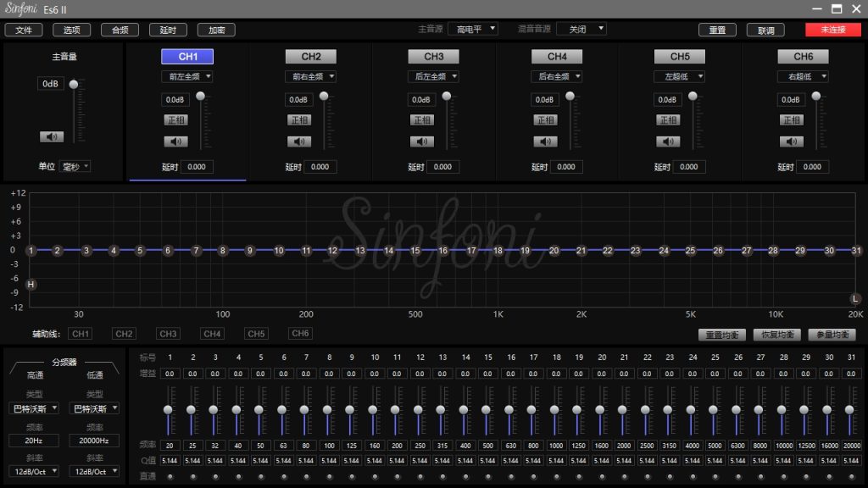Image resolution: width=868 pixels, height=488 pixels.
Task: Switch to the CH2 channel tab
Action: pyautogui.click(x=311, y=57)
